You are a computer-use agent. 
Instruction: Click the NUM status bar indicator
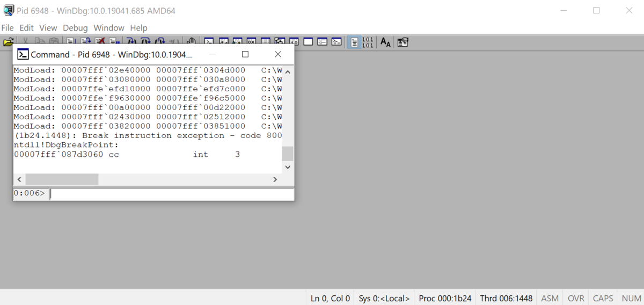coord(631,298)
